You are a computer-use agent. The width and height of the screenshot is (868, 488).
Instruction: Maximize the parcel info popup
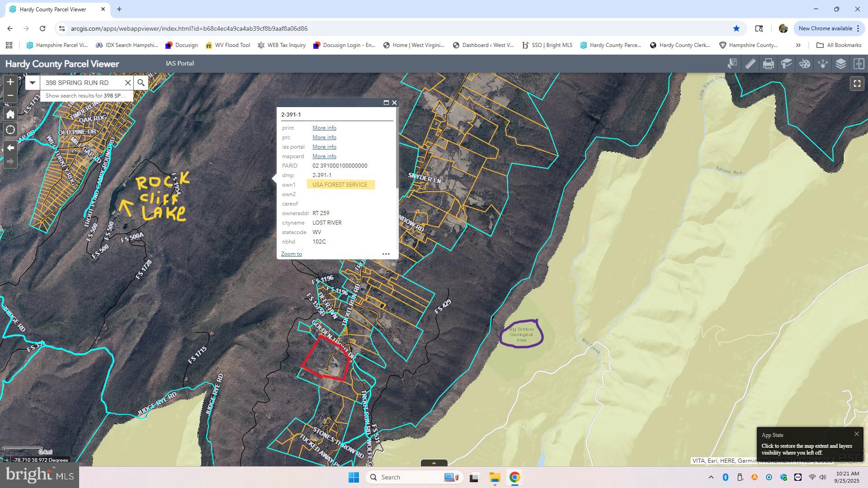pos(386,103)
